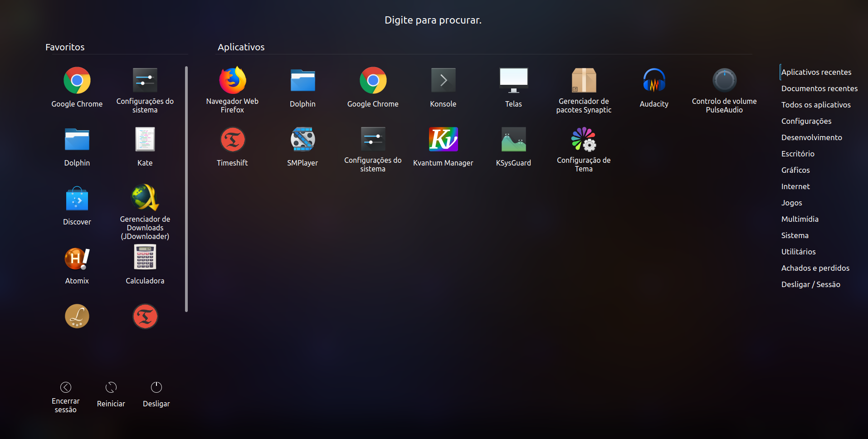This screenshot has width=868, height=439.
Task: Open Configurações category
Action: (806, 121)
